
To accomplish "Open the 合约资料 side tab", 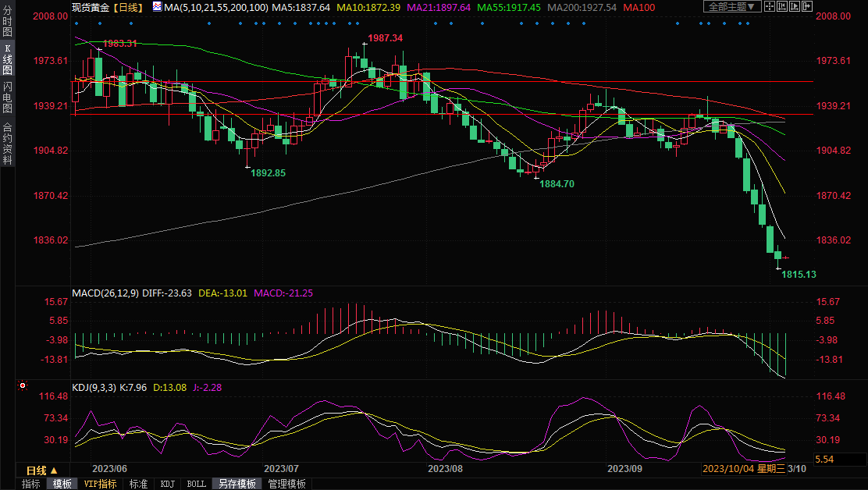I will (7, 143).
